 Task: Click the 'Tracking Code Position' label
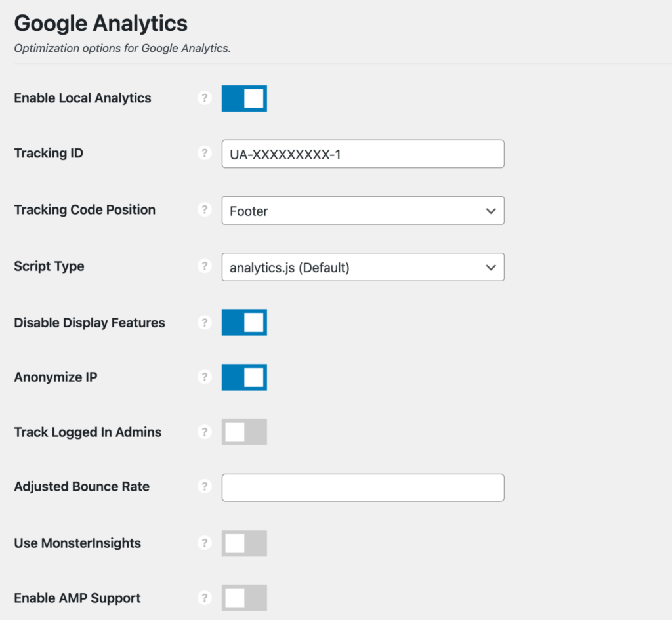(x=85, y=209)
